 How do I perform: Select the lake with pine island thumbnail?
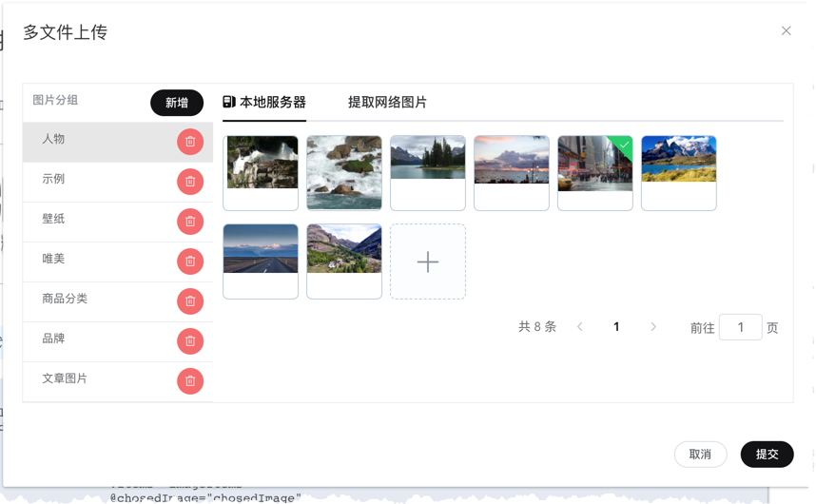tap(428, 173)
